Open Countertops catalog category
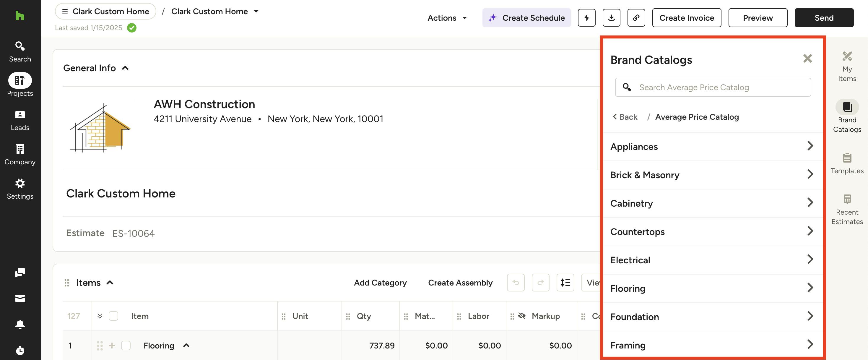The height and width of the screenshot is (360, 868). (x=712, y=231)
